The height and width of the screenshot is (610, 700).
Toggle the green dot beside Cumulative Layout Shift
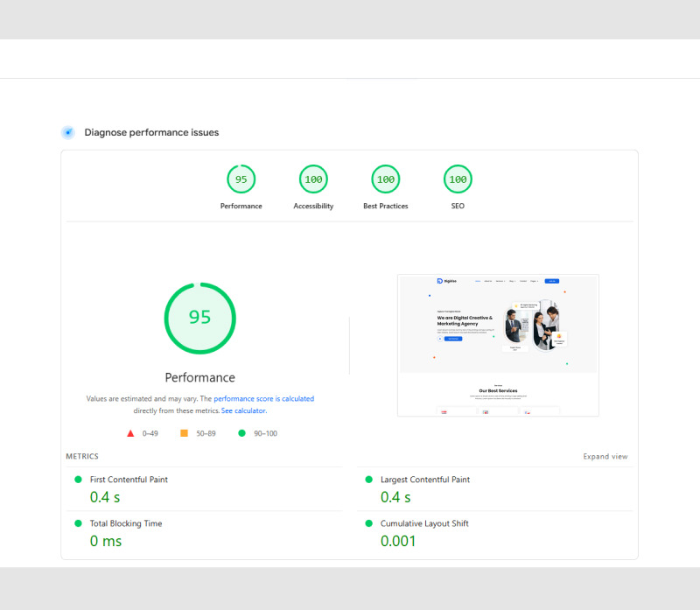click(x=369, y=523)
